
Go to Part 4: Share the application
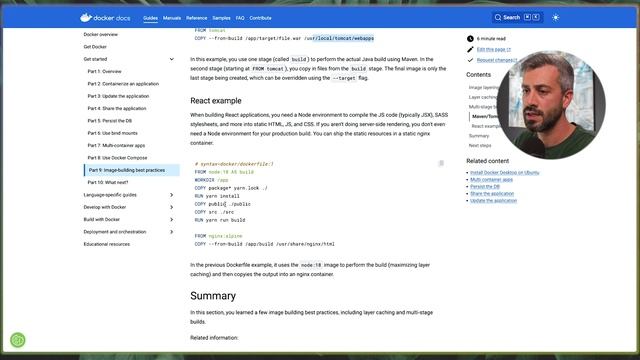117,109
